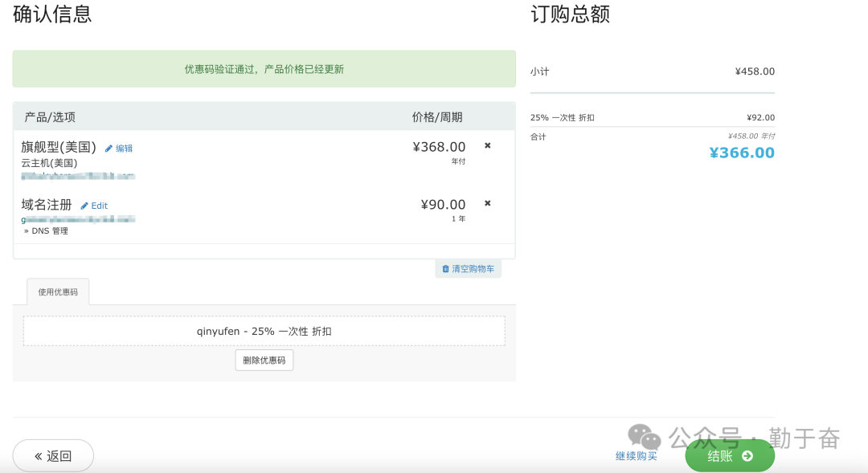Screen dimensions: 868x473
Task: Open the 继续购买 link
Action: [x=636, y=456]
